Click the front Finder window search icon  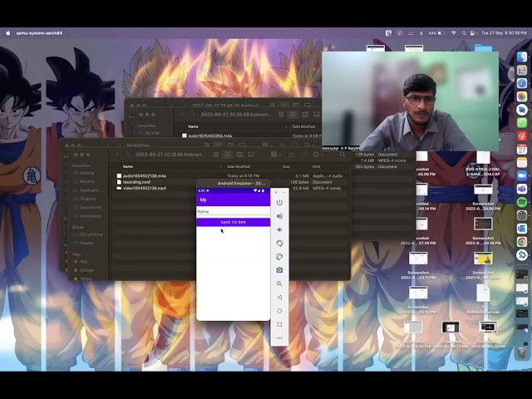342,155
